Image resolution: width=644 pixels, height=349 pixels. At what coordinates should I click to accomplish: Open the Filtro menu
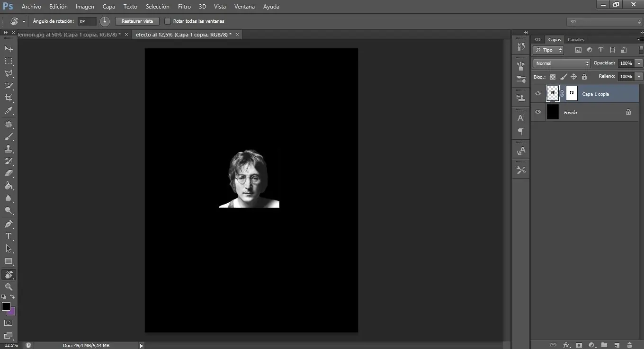184,7
